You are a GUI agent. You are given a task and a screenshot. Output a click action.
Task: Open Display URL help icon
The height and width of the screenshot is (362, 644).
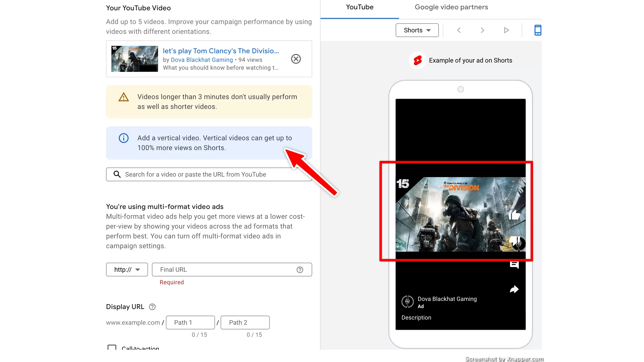click(152, 307)
